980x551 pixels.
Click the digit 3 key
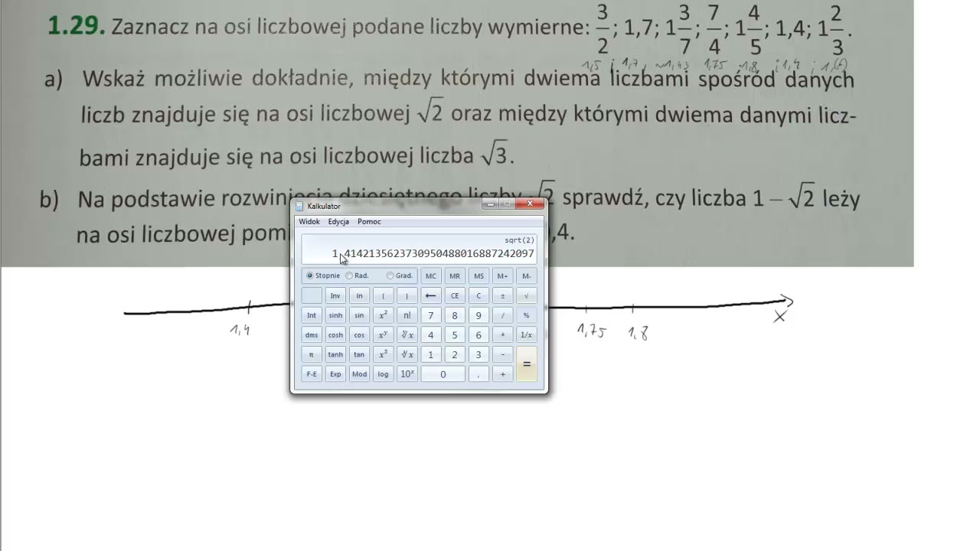[x=479, y=354]
